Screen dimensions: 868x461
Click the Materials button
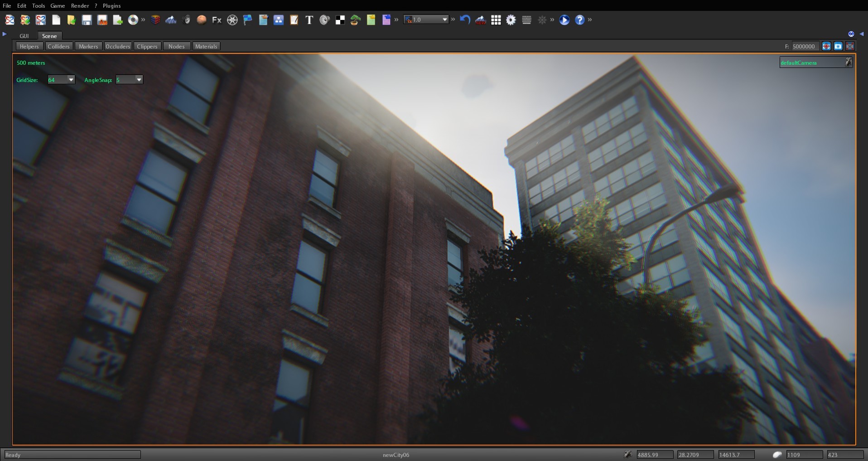pos(206,46)
